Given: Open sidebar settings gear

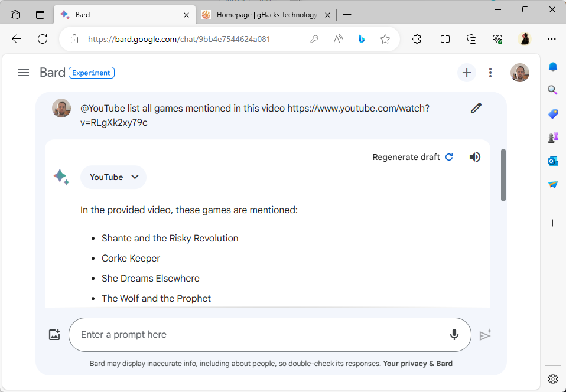Looking at the screenshot, I should (x=552, y=379).
